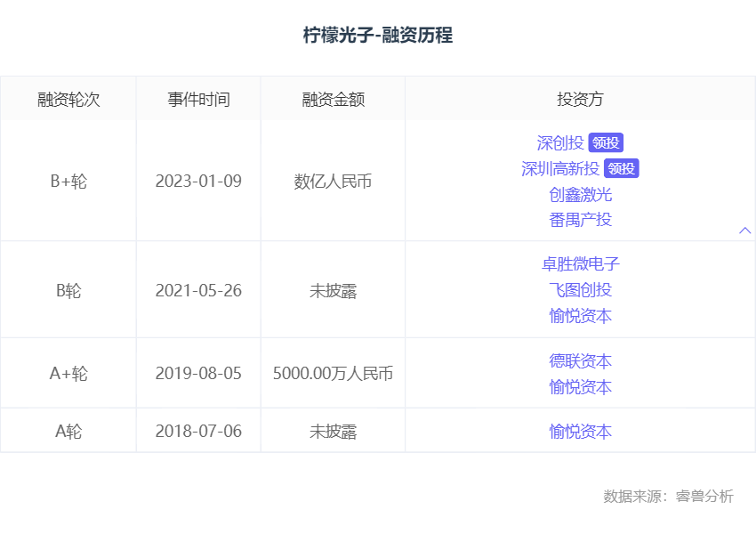Click the 领投 badge next to 深圳高新投

click(x=622, y=169)
